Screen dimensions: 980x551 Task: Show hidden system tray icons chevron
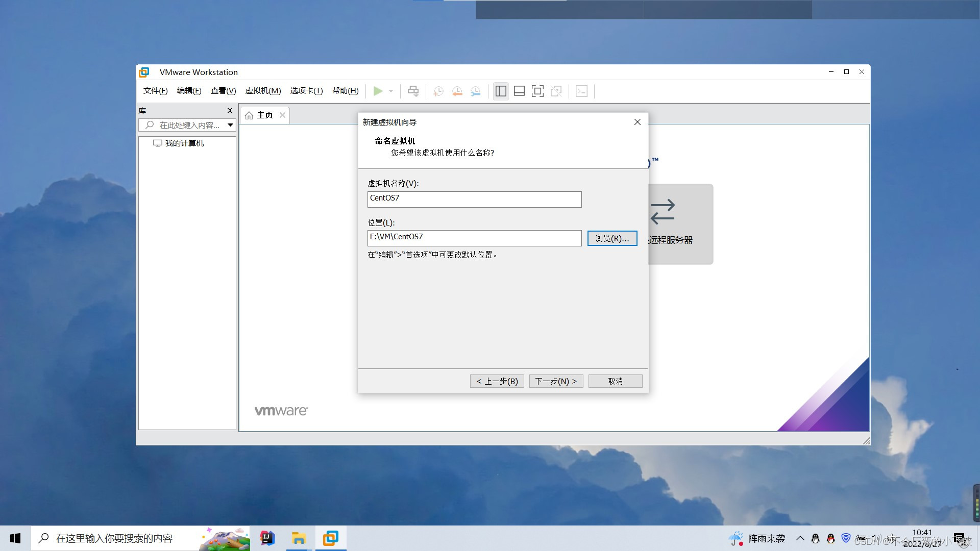[800, 538]
